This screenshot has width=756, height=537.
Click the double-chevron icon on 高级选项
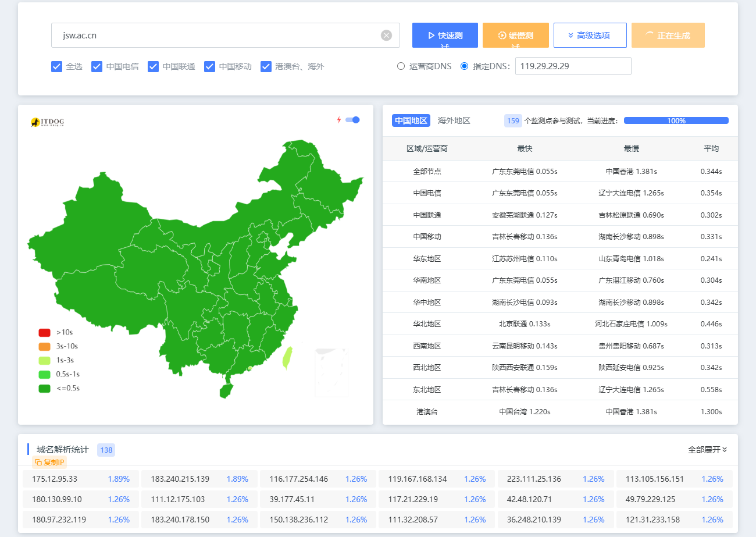[570, 35]
